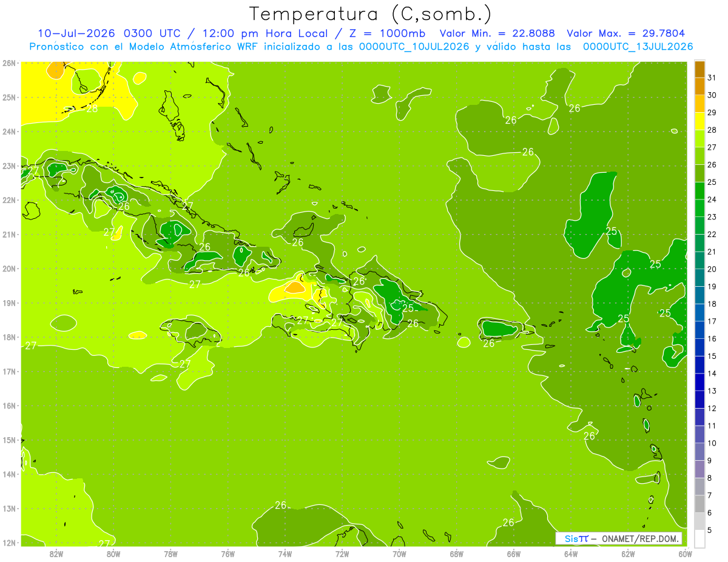Image resolution: width=728 pixels, height=562 pixels.
Task: Click the 25N latitude axis label
Action: pyautogui.click(x=9, y=97)
